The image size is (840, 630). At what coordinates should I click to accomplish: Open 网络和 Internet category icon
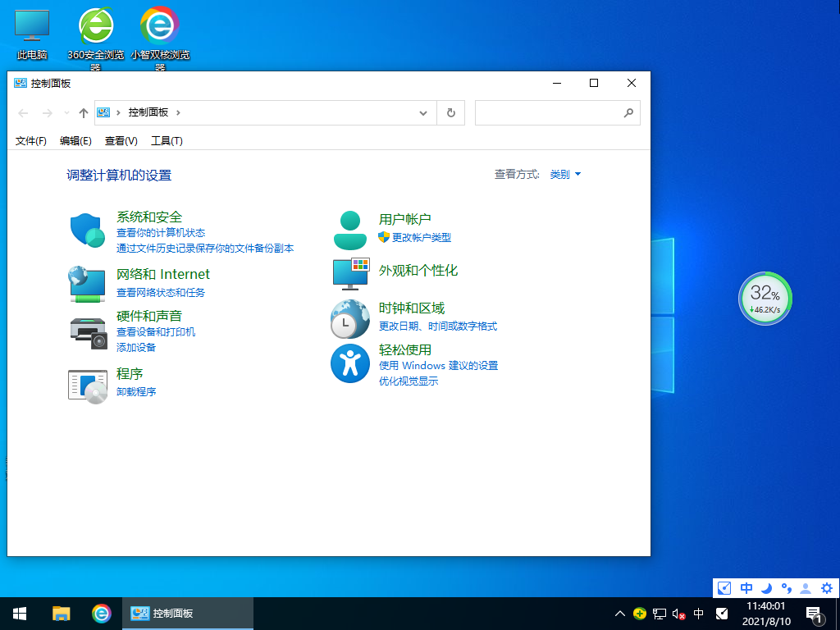point(88,284)
